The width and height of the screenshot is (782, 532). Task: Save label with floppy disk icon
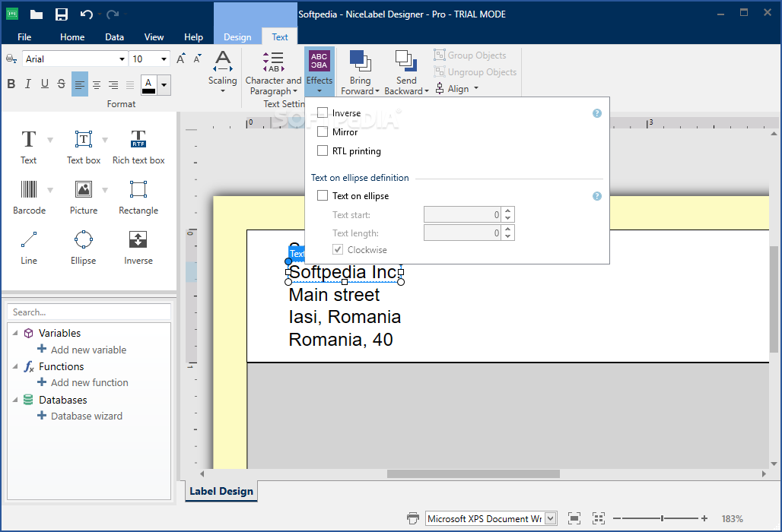coord(62,14)
